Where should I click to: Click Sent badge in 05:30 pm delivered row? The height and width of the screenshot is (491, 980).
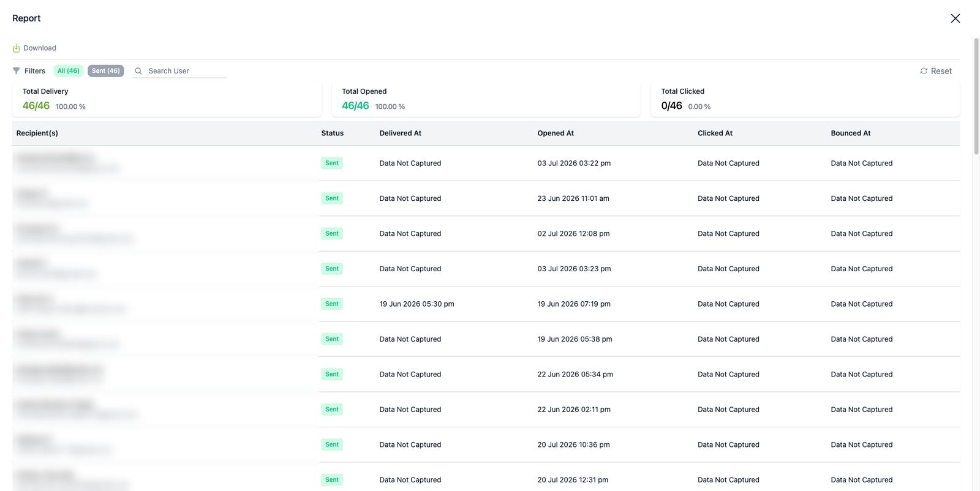click(x=332, y=304)
